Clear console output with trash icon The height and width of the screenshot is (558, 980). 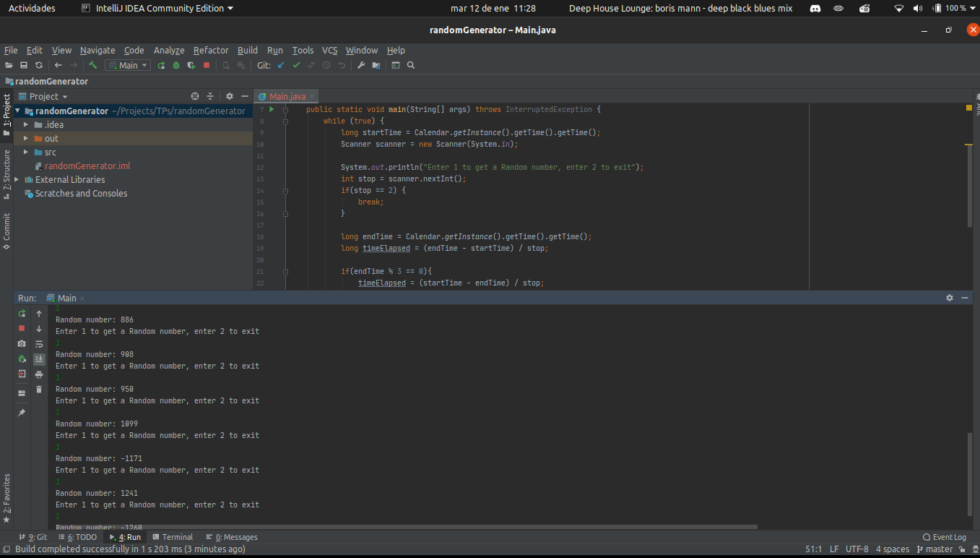(39, 390)
